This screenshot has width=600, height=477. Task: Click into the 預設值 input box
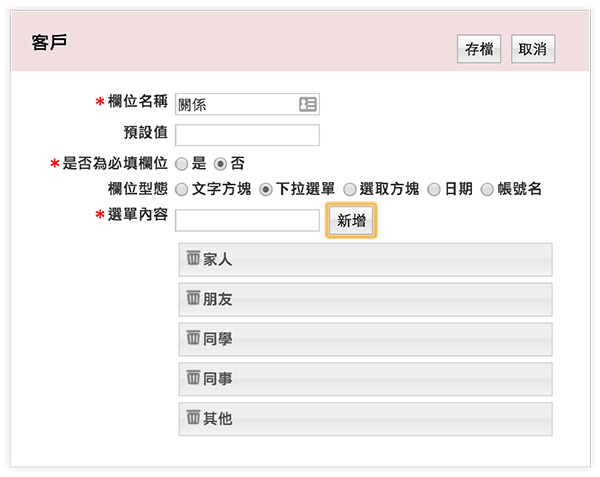(247, 135)
